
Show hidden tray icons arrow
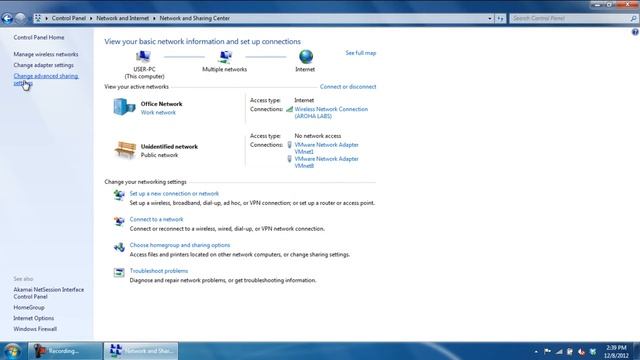pos(536,351)
